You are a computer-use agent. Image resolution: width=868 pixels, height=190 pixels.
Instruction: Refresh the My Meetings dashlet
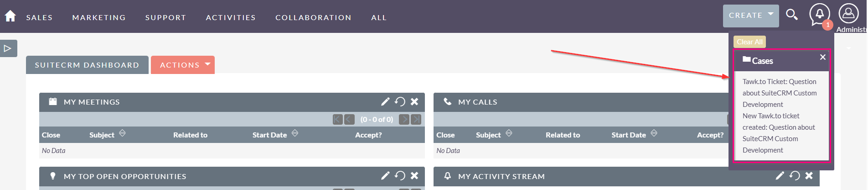pyautogui.click(x=400, y=101)
